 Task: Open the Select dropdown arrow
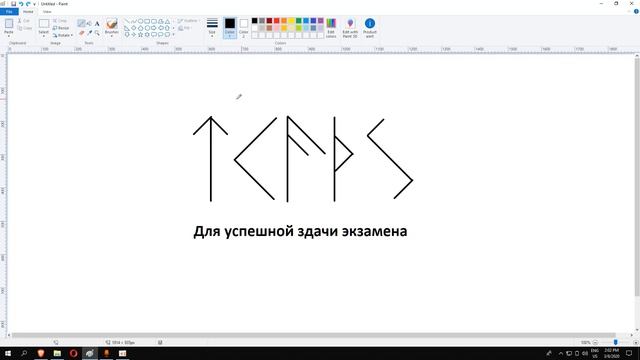[x=44, y=36]
